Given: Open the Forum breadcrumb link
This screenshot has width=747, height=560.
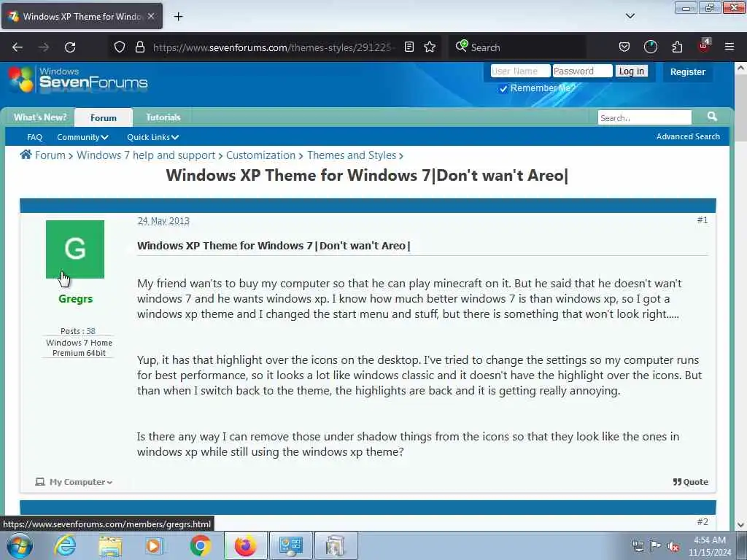Looking at the screenshot, I should coord(50,155).
